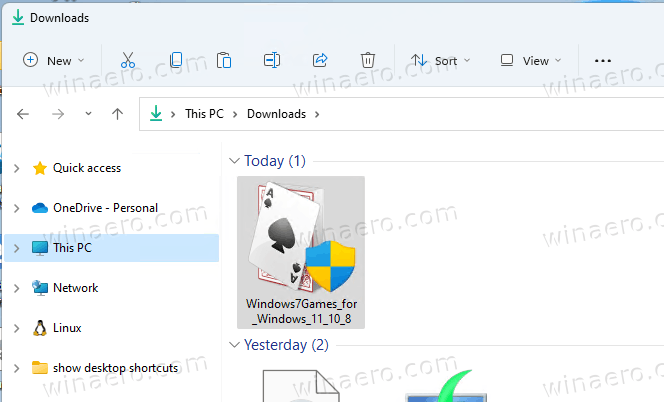Select Linux in navigation pane
This screenshot has height=402, width=664.
pos(67,328)
